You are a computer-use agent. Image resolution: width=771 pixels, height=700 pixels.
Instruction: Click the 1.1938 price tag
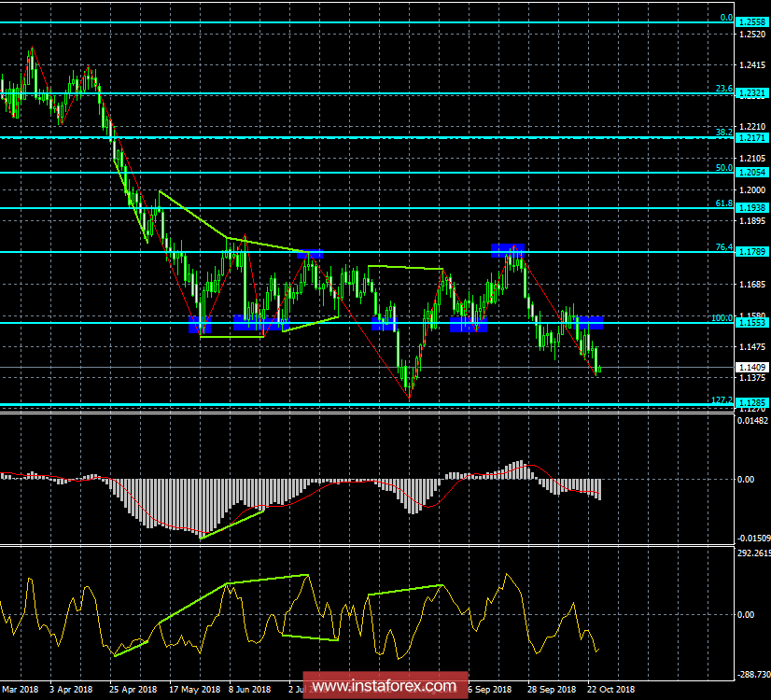(751, 207)
